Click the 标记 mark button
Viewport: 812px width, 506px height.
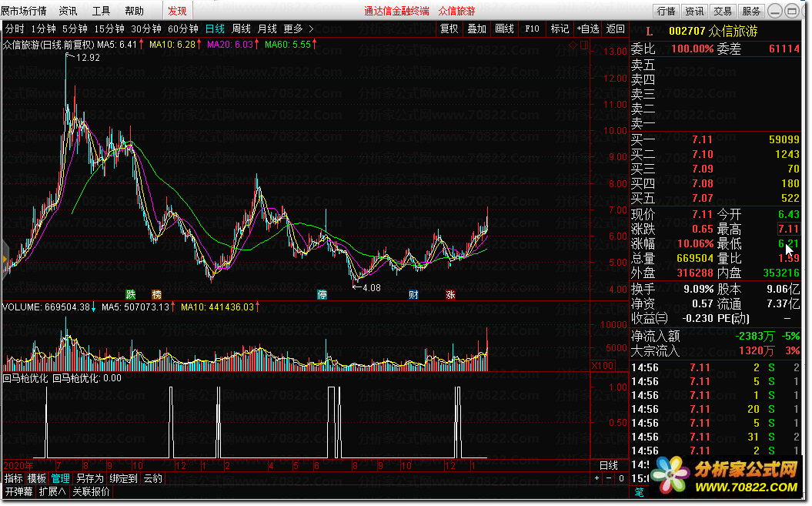[x=560, y=29]
